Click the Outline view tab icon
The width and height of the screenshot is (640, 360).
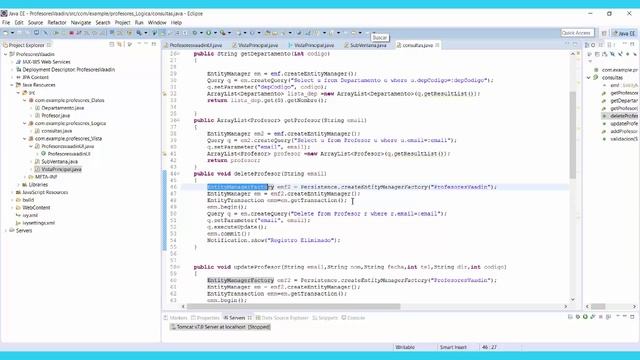587,45
